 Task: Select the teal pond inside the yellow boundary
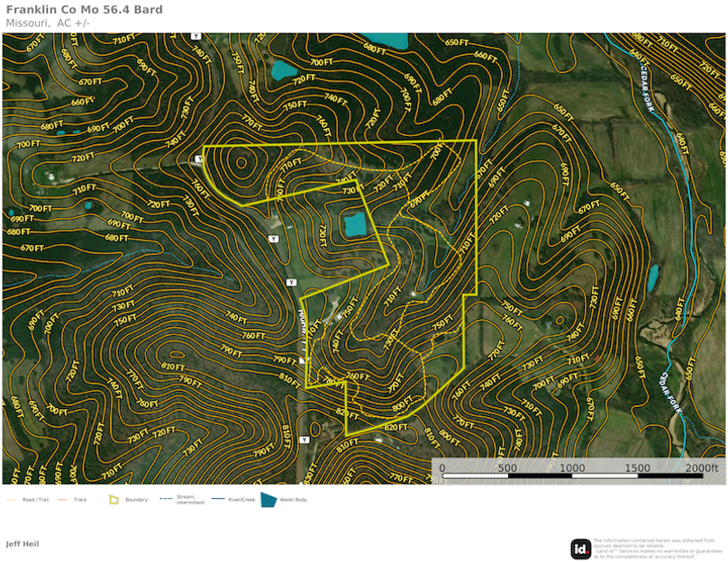[x=356, y=225]
